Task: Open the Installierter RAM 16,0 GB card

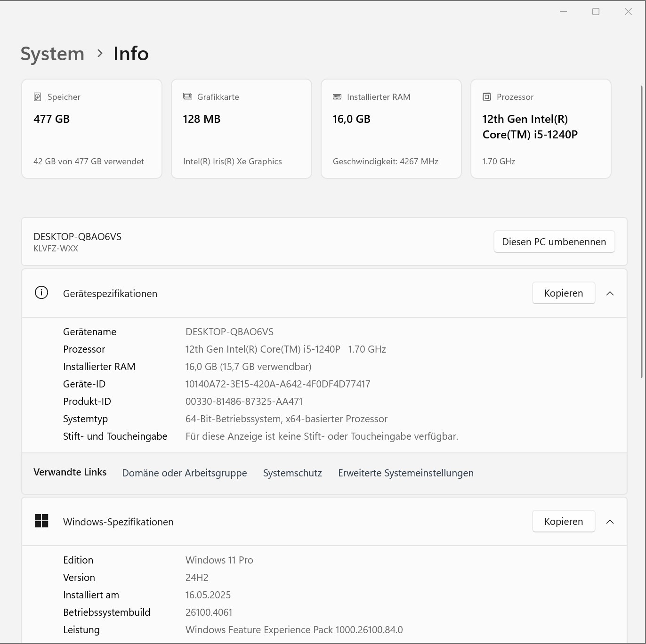Action: tap(391, 129)
